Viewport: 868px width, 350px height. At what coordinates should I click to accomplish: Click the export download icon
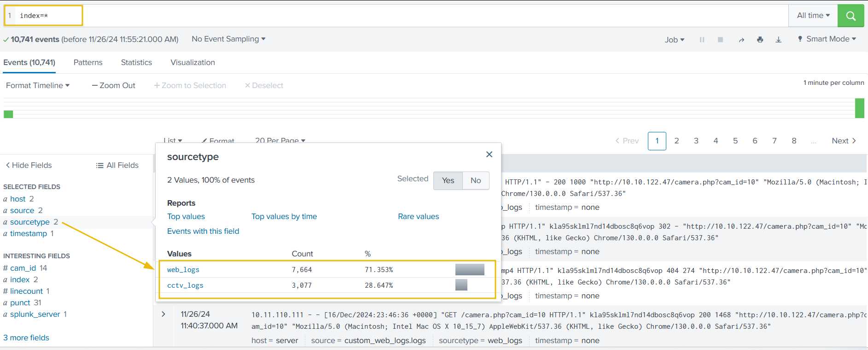pyautogui.click(x=778, y=40)
